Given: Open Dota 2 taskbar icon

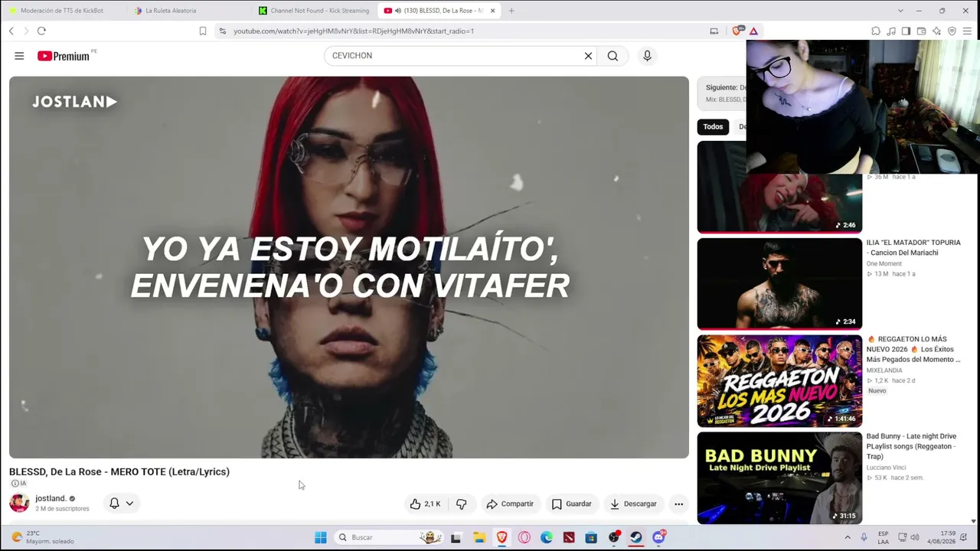Looking at the screenshot, I should (569, 537).
